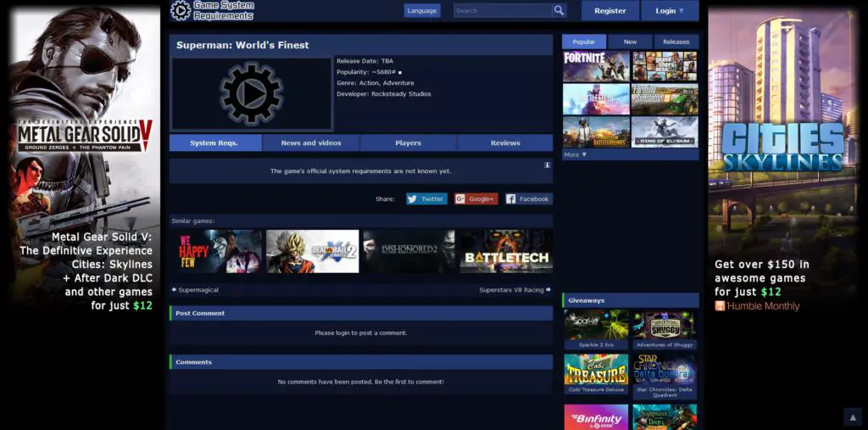Open the Reviews tab
This screenshot has height=430, width=868.
(x=505, y=143)
